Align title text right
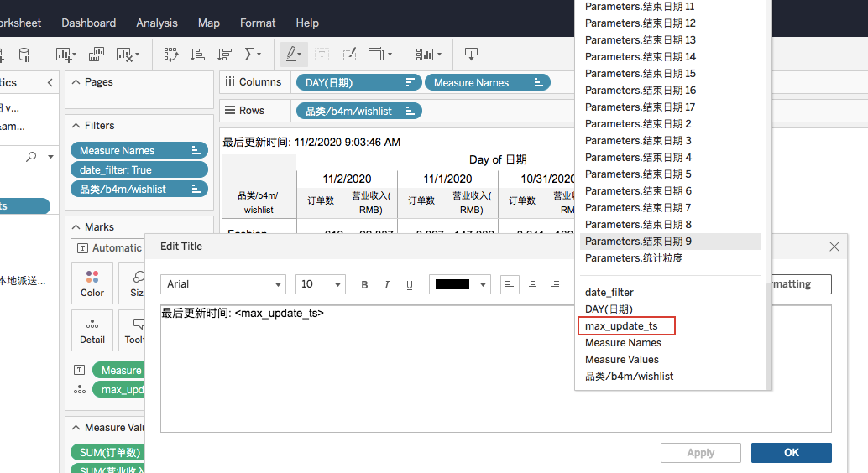Viewport: 868px width, 473px height. [555, 284]
